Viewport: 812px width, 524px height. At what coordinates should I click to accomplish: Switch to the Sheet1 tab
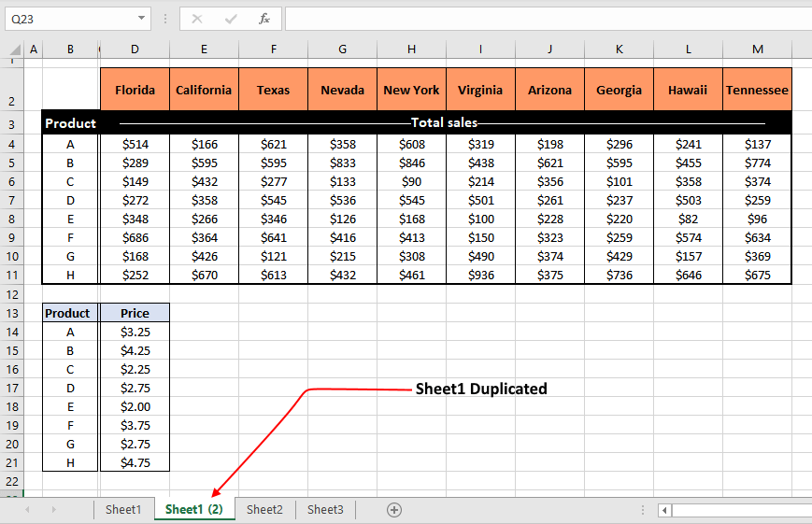(x=123, y=510)
